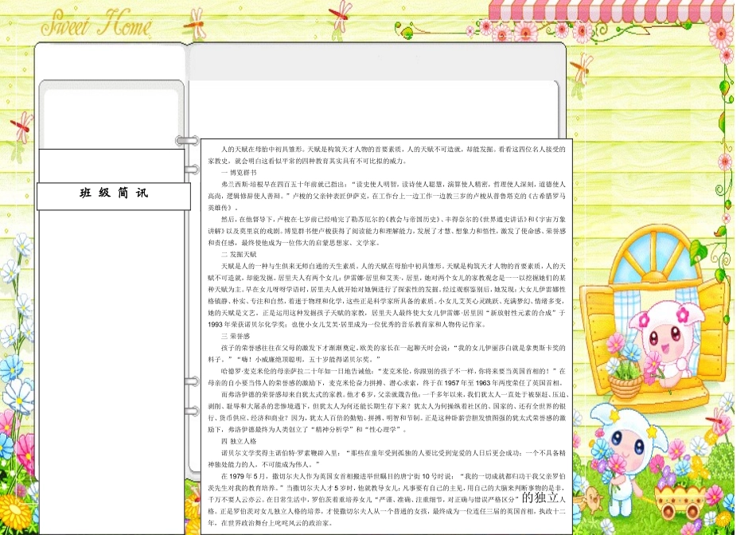Click the heading "二 发掘天赋"

tap(239, 254)
